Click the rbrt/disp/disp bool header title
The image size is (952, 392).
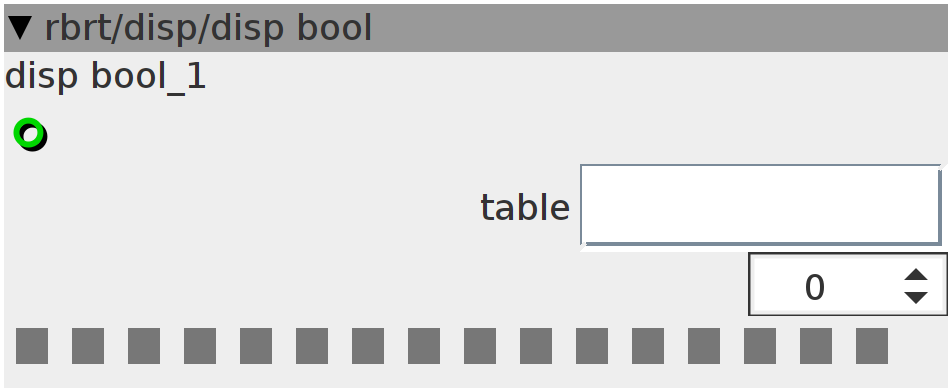[x=208, y=29]
